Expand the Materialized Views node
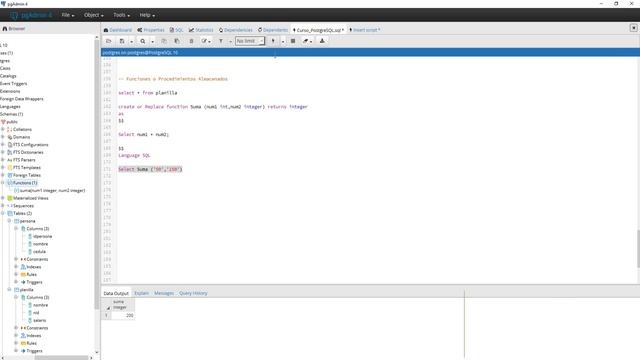The image size is (640, 360). [x=3, y=198]
